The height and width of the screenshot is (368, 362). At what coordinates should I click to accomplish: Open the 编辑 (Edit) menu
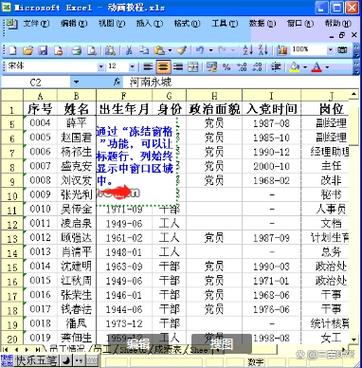(x=74, y=24)
